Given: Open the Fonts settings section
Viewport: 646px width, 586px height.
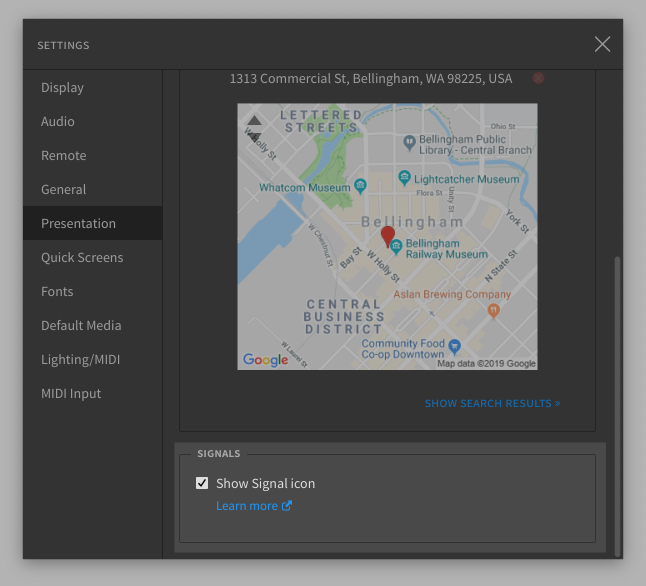Looking at the screenshot, I should [x=93, y=291].
